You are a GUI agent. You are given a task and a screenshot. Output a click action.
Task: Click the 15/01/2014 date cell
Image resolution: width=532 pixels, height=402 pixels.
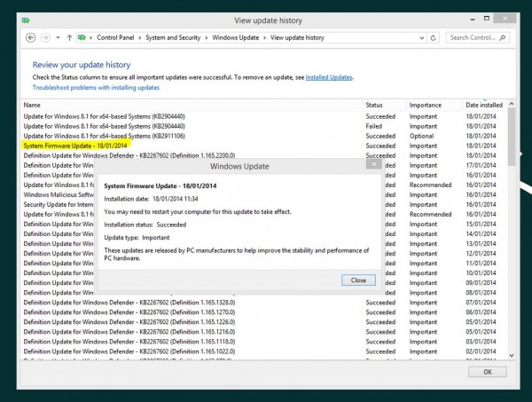point(481,225)
